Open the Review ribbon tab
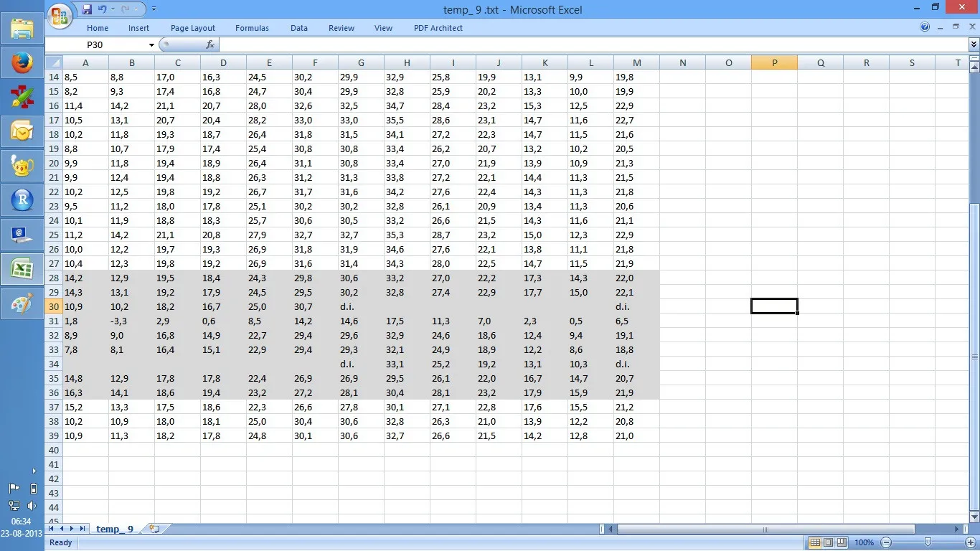Image resolution: width=980 pixels, height=551 pixels. [x=341, y=28]
